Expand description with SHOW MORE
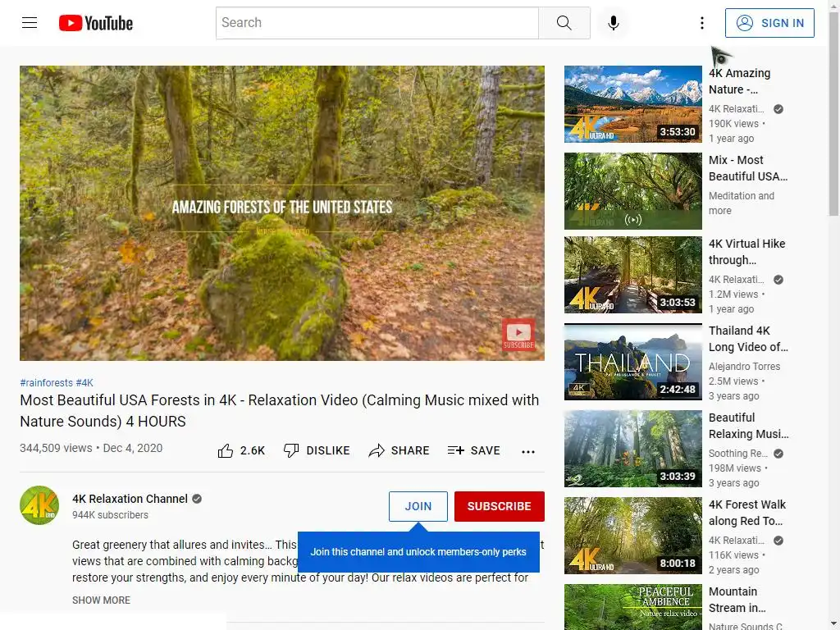 (101, 600)
